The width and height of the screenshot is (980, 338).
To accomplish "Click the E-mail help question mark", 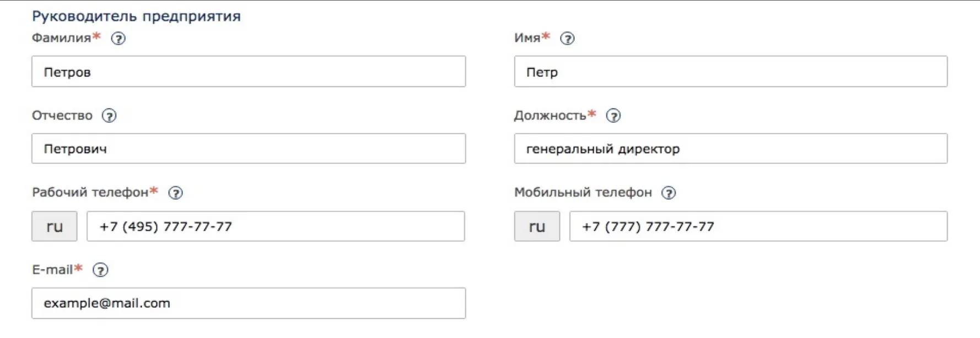I will (x=100, y=270).
